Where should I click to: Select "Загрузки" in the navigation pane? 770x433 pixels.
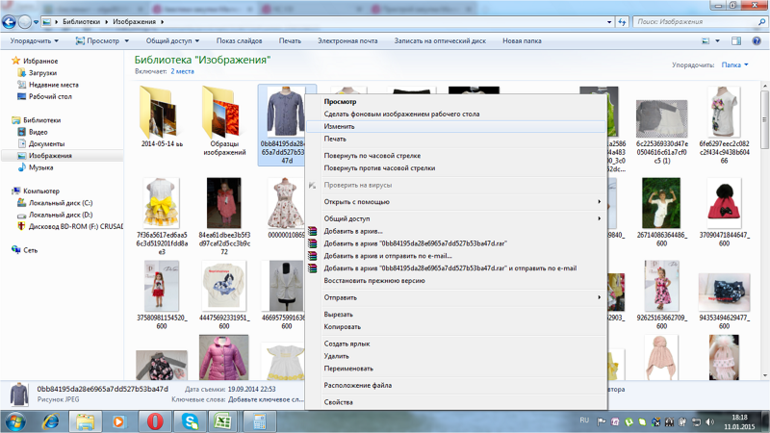click(x=42, y=73)
